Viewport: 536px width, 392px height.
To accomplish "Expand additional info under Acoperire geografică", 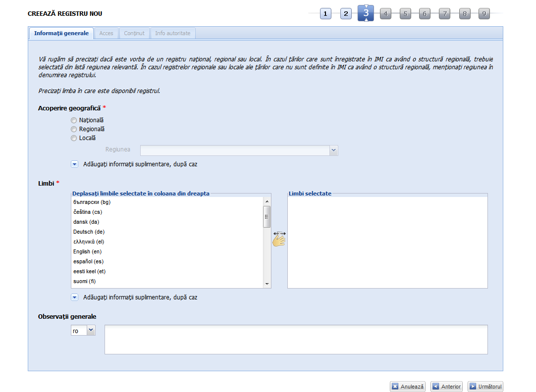I will pos(75,164).
